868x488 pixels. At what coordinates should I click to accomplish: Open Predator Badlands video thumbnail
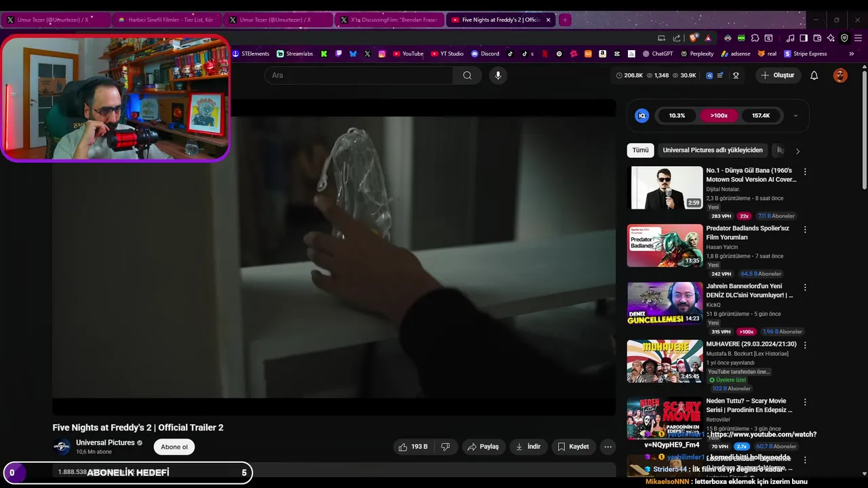[665, 245]
